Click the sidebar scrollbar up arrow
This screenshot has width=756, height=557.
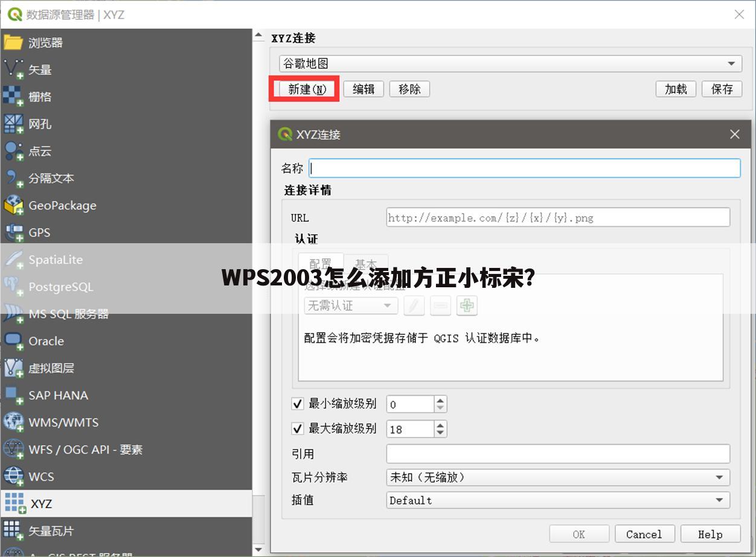[x=259, y=36]
